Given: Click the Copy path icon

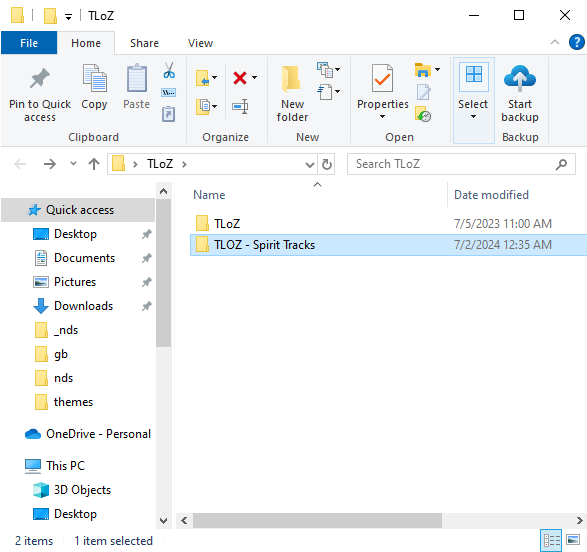Looking at the screenshot, I should [168, 92].
